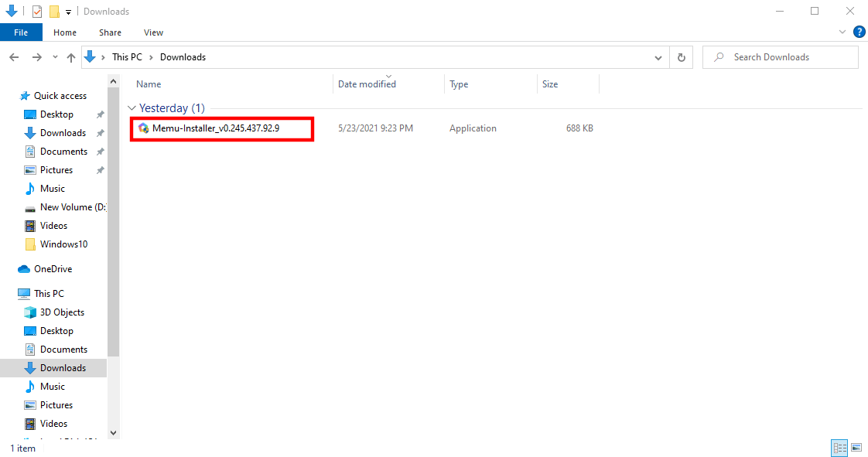Open recent locations dropdown arrow

(x=55, y=57)
